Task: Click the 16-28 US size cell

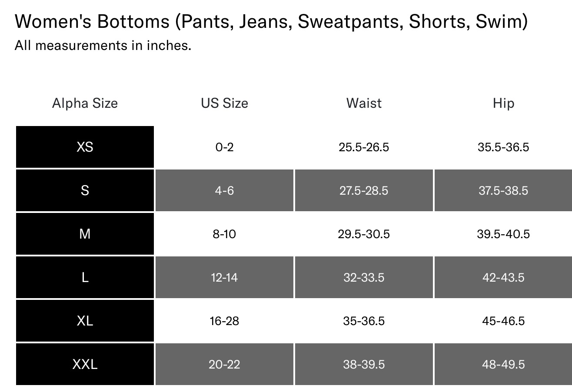Action: point(224,321)
